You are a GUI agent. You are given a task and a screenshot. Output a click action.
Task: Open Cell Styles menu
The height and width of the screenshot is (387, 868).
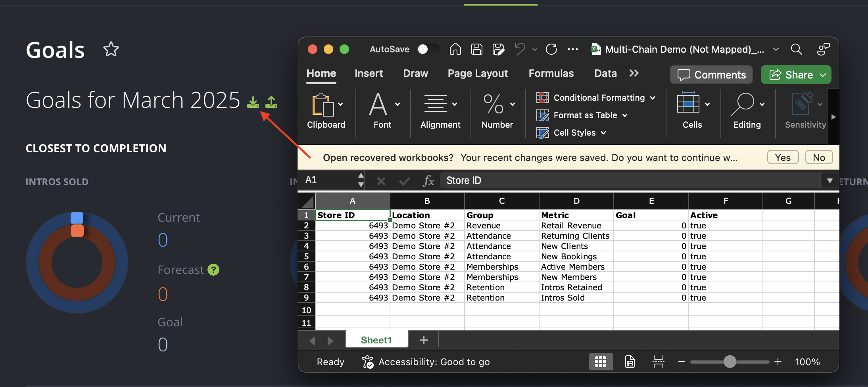pyautogui.click(x=571, y=132)
